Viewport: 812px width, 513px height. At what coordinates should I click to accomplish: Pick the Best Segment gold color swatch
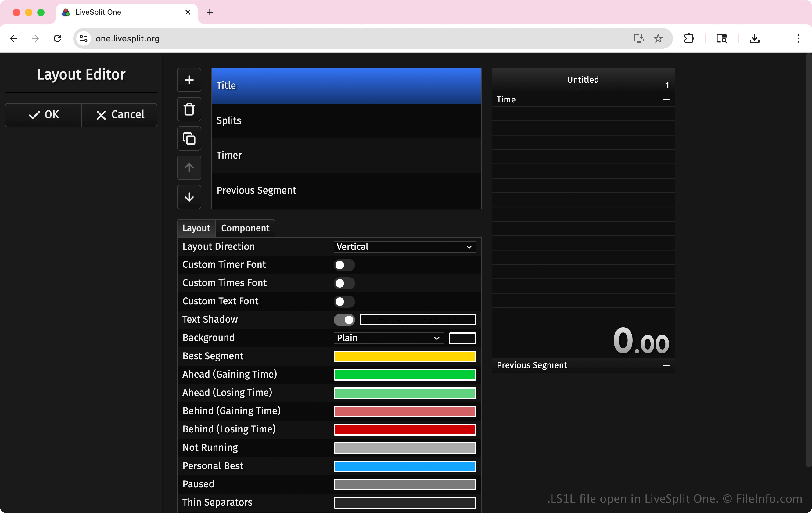click(x=405, y=356)
